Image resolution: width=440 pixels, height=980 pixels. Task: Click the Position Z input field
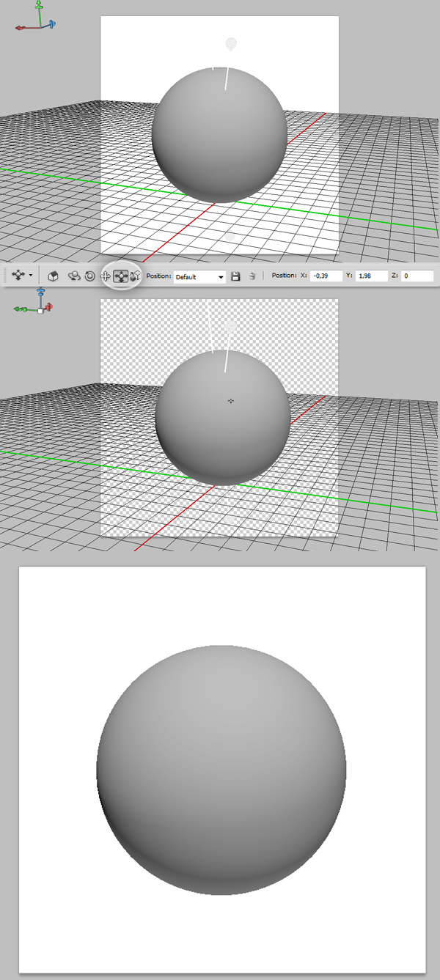(x=417, y=276)
